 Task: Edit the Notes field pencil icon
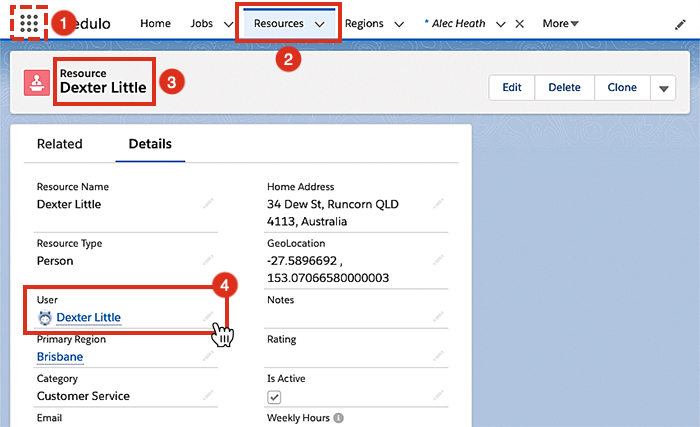click(x=438, y=316)
